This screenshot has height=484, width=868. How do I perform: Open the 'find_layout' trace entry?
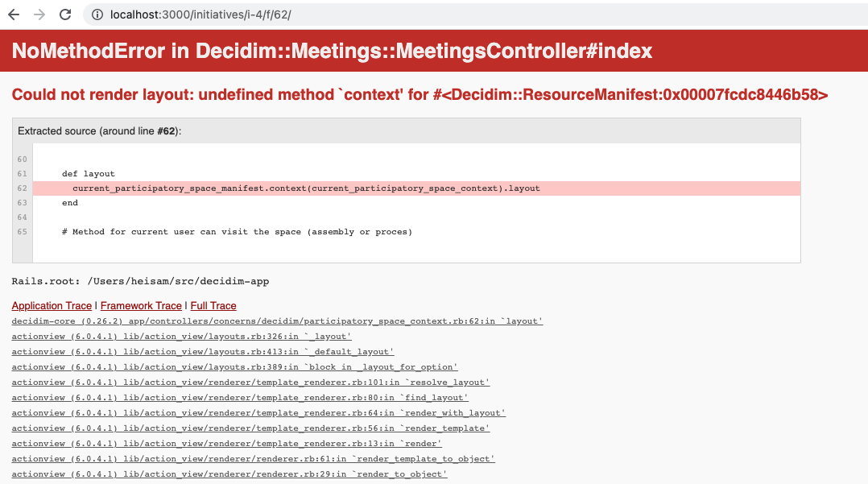(x=239, y=397)
